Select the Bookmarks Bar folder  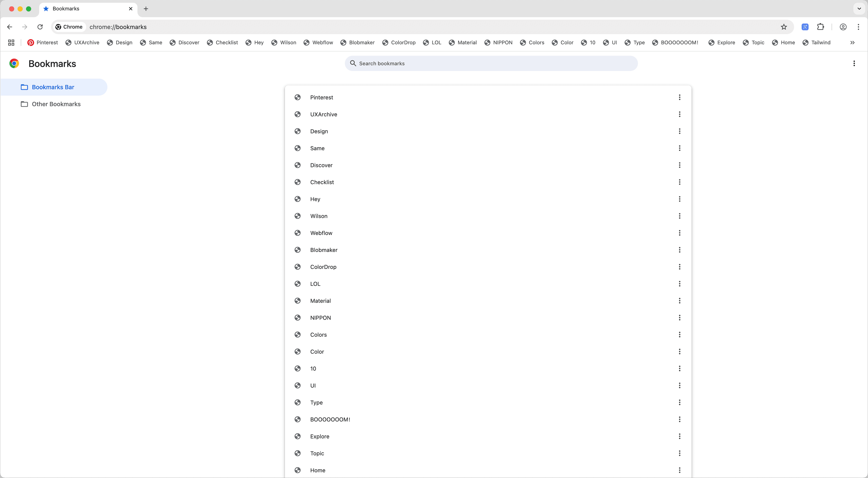point(53,87)
